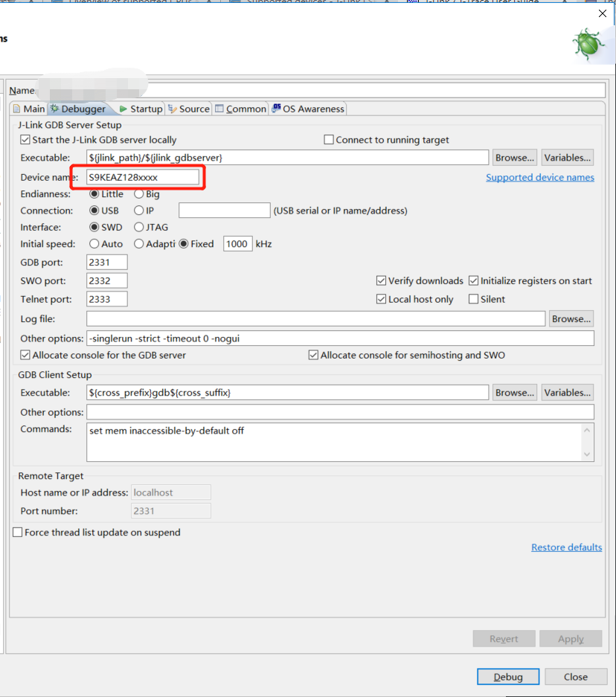The height and width of the screenshot is (697, 616).
Task: Open Supported device names link
Action: click(x=540, y=177)
